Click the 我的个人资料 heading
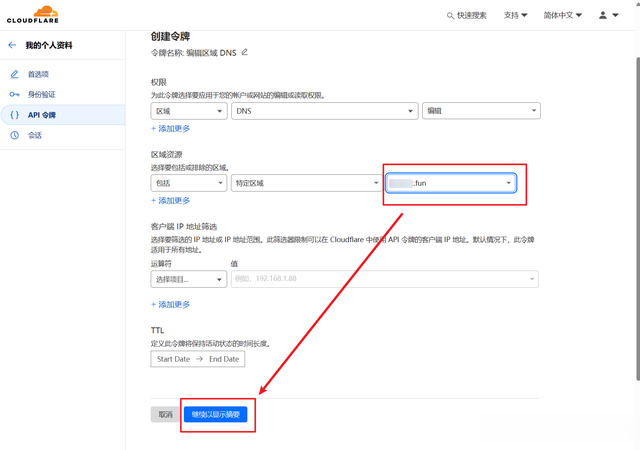Screen dimensions: 640x450 pos(49,45)
